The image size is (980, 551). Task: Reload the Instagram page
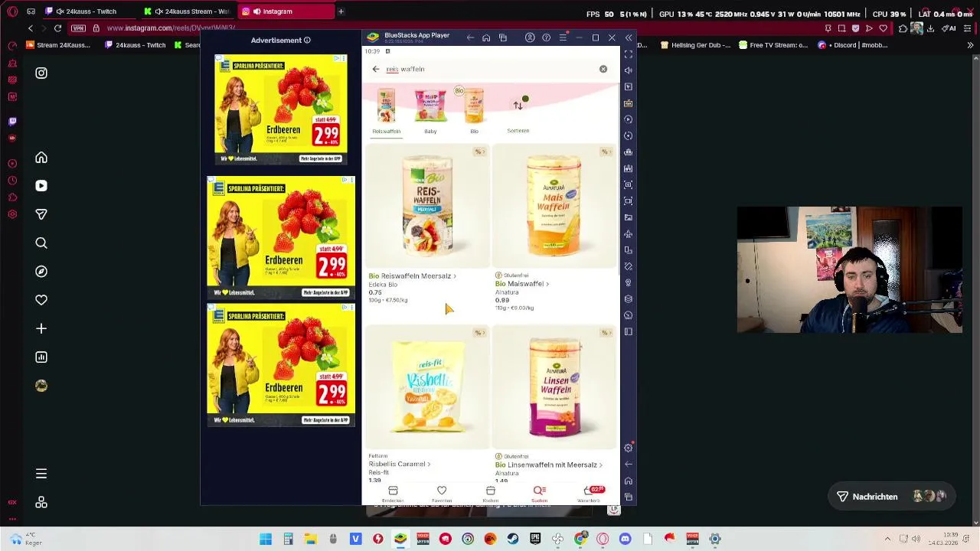coord(57,28)
